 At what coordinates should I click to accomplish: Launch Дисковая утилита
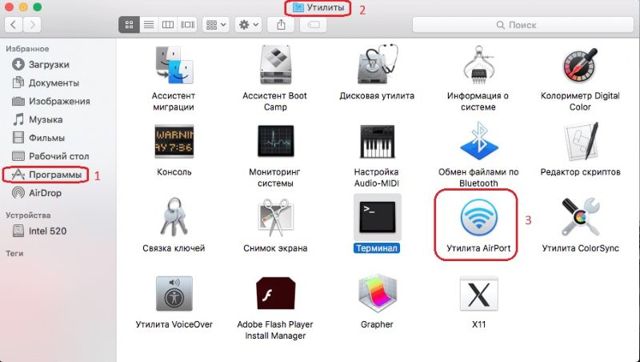[377, 64]
